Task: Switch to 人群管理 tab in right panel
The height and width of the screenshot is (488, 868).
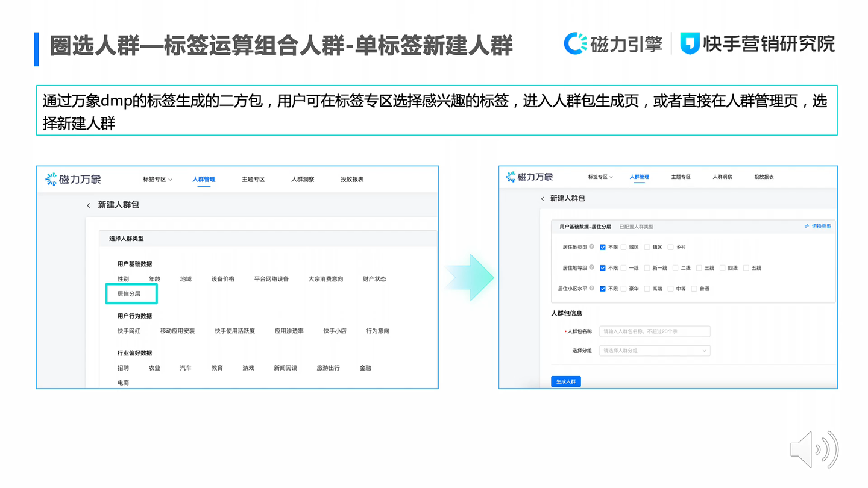Action: tap(640, 177)
